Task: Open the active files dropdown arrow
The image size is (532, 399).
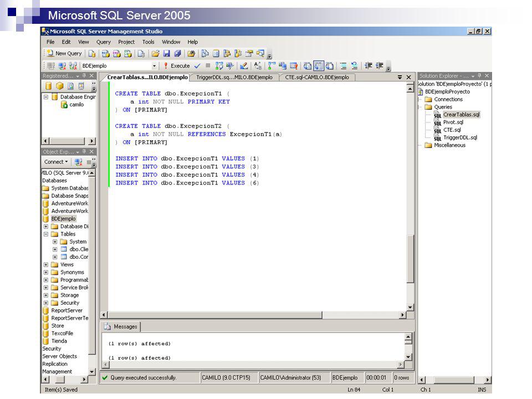Action: click(x=400, y=78)
